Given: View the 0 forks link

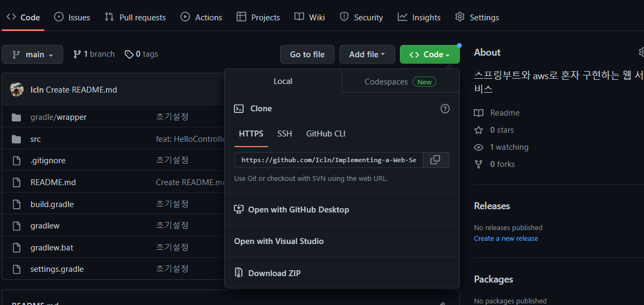Looking at the screenshot, I should 502,164.
